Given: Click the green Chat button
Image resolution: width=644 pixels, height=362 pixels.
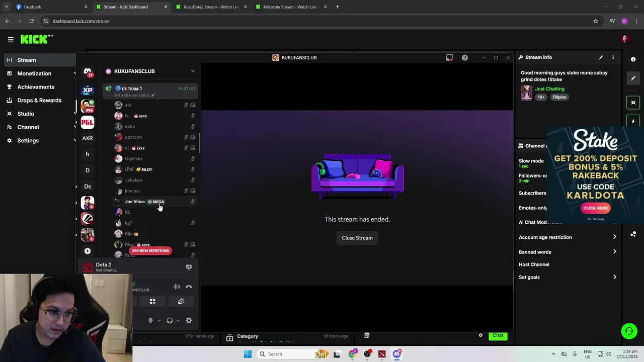Looking at the screenshot, I should (x=498, y=335).
